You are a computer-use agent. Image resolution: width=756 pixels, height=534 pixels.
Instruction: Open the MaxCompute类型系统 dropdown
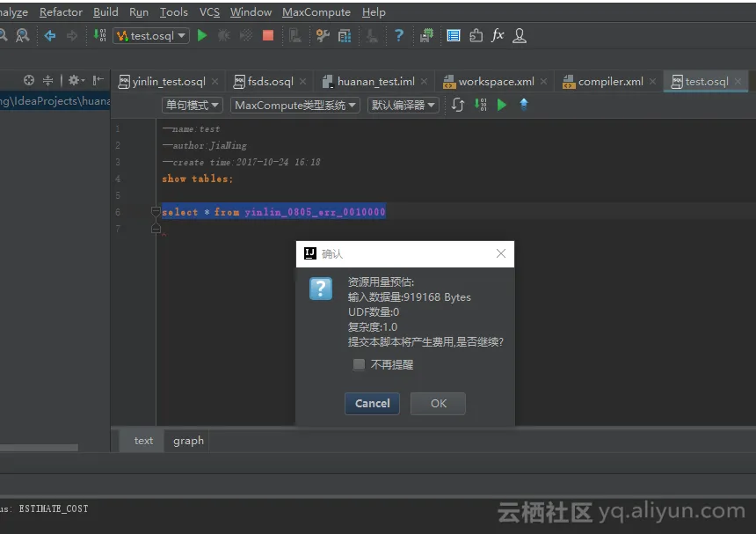(x=295, y=106)
